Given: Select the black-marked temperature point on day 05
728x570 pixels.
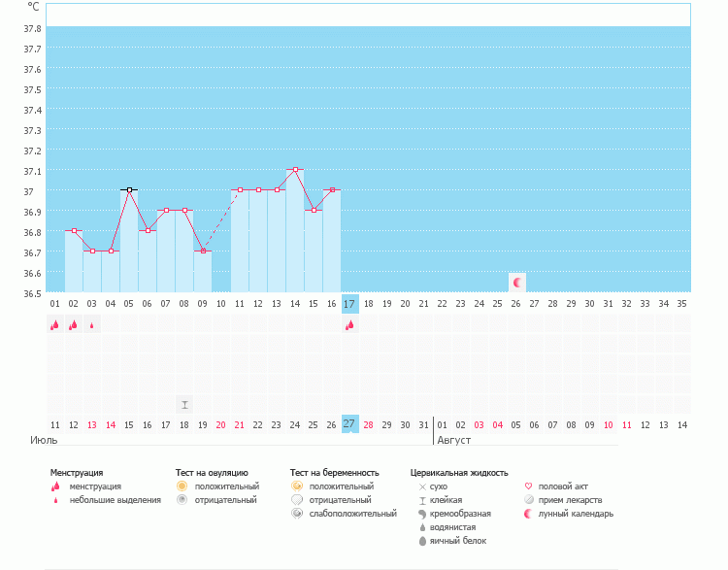Looking at the screenshot, I should [x=129, y=190].
